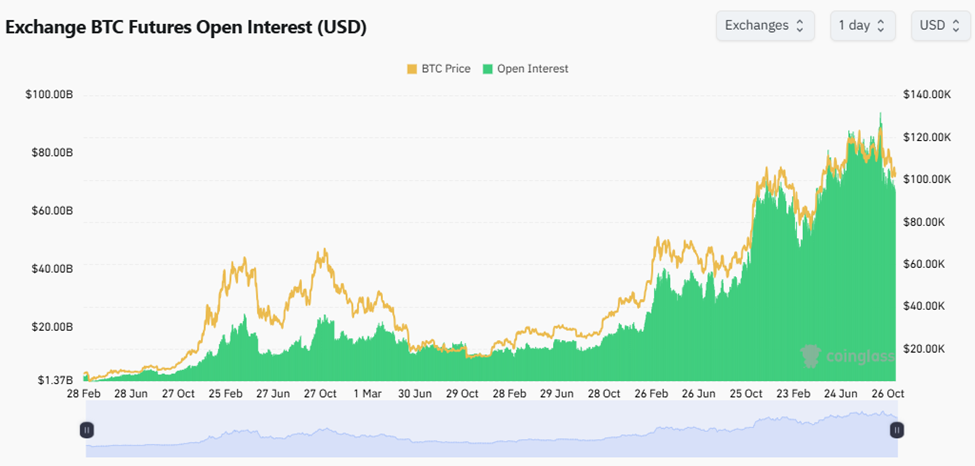
Task: Click the chart title Exchange BTC Futures Open Interest
Action: [187, 27]
